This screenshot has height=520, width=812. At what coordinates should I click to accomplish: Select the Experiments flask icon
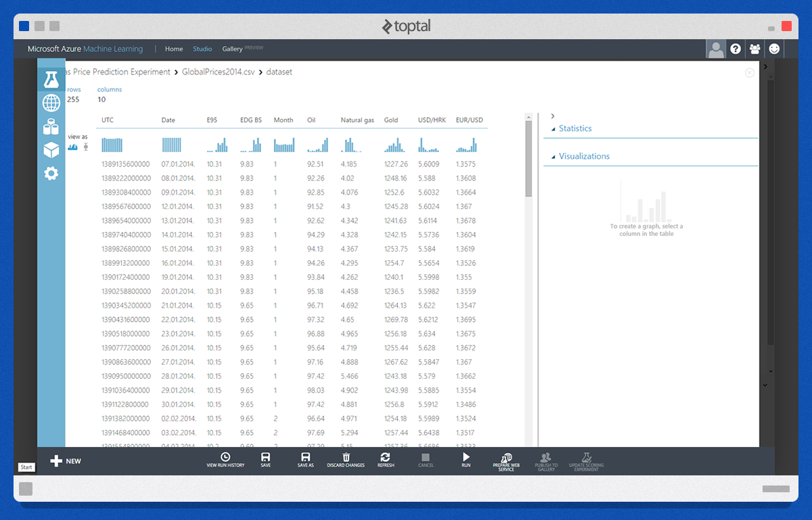pos(51,78)
